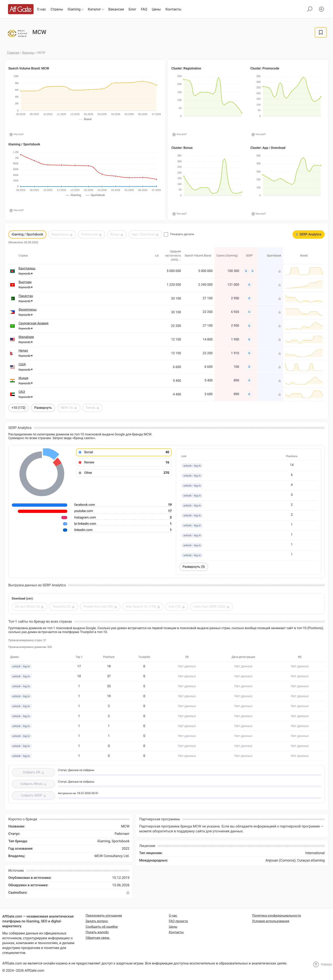The image size is (333, 980).
Task: Bookmark the MCW brand
Action: click(321, 32)
